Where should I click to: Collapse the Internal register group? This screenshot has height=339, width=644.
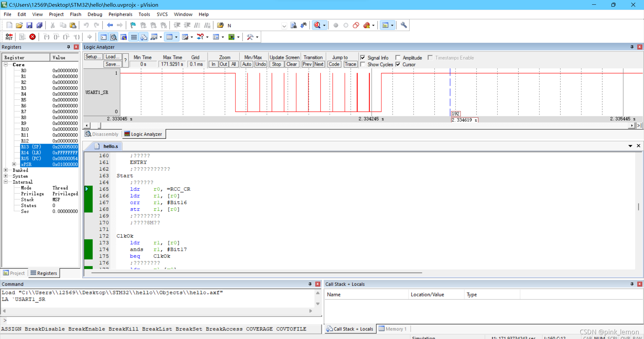point(6,182)
